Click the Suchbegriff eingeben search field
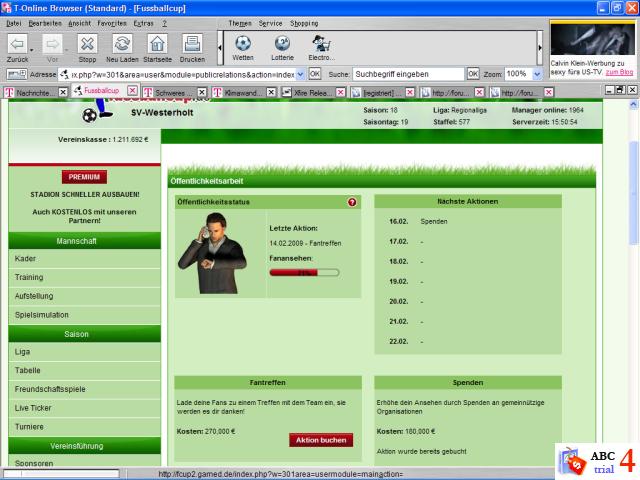This screenshot has height=480, width=640. pos(408,74)
